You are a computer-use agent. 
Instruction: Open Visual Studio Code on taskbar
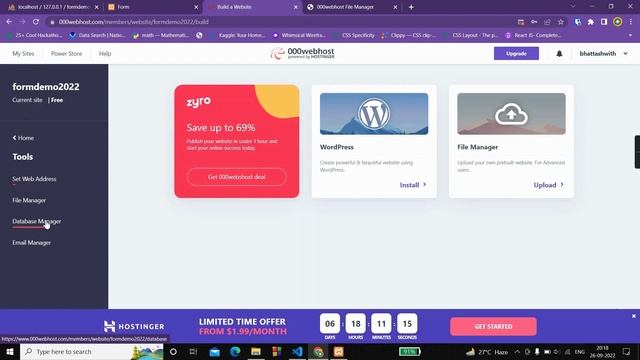[x=298, y=351]
